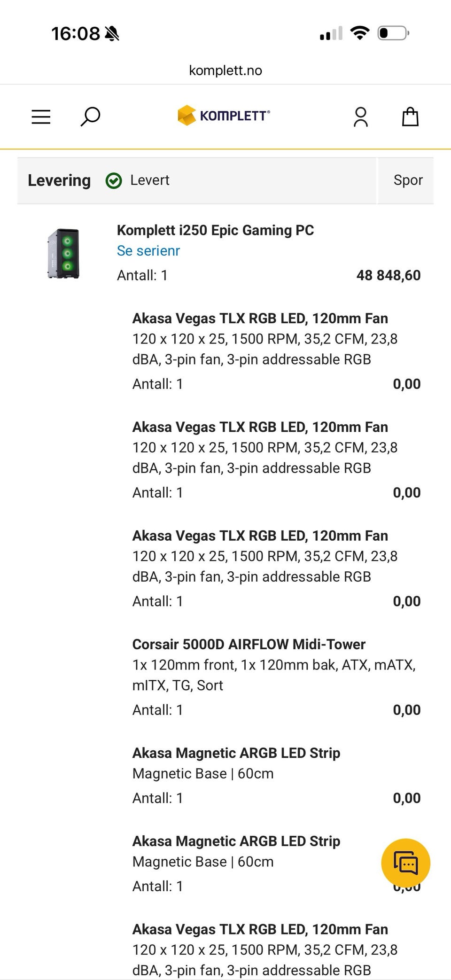Tap the komplett.no address bar
Image resolution: width=451 pixels, height=980 pixels.
coord(225,70)
